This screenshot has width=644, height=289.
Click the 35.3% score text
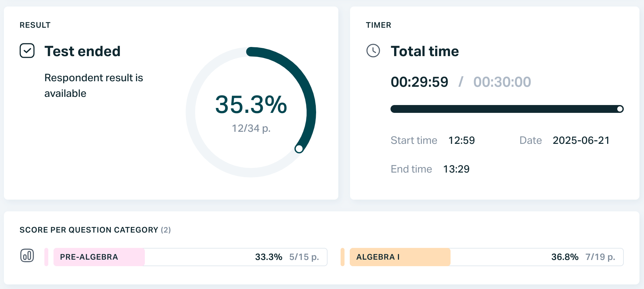tap(251, 105)
